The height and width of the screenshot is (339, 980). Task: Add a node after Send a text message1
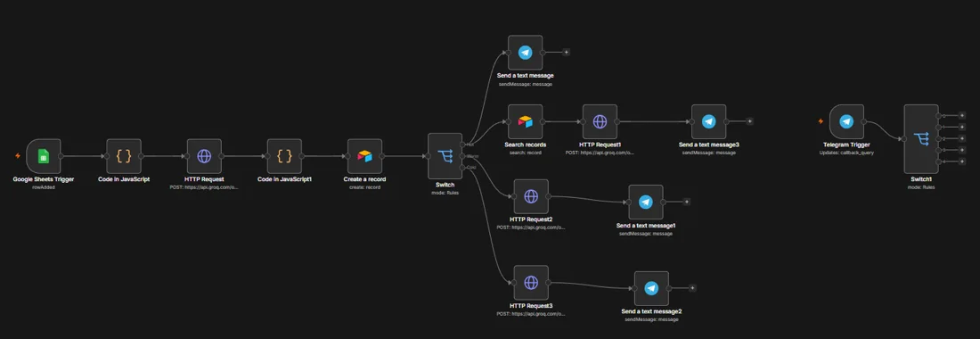686,202
